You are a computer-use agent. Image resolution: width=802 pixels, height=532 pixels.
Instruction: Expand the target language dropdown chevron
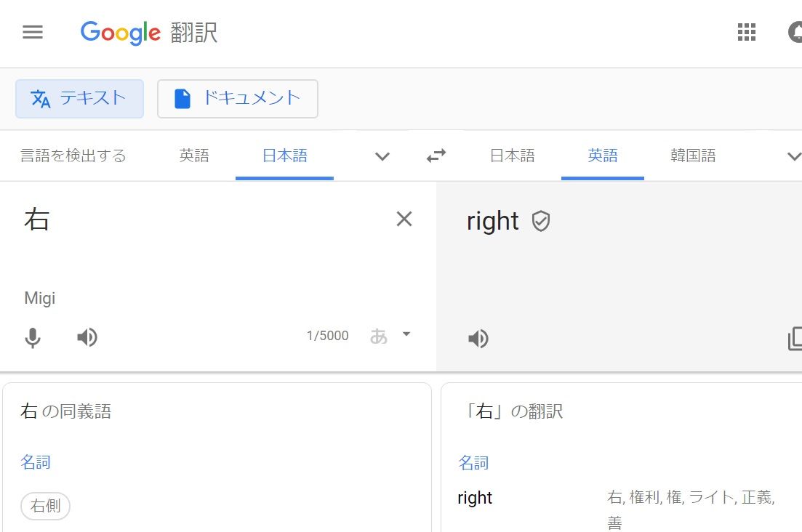tap(794, 156)
